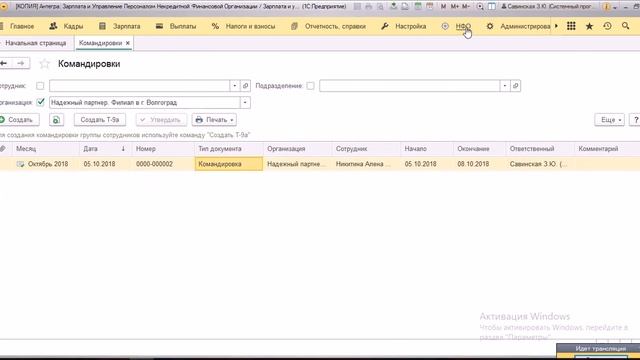Go back with the left arrow
The image size is (640, 360).
pos(4,63)
